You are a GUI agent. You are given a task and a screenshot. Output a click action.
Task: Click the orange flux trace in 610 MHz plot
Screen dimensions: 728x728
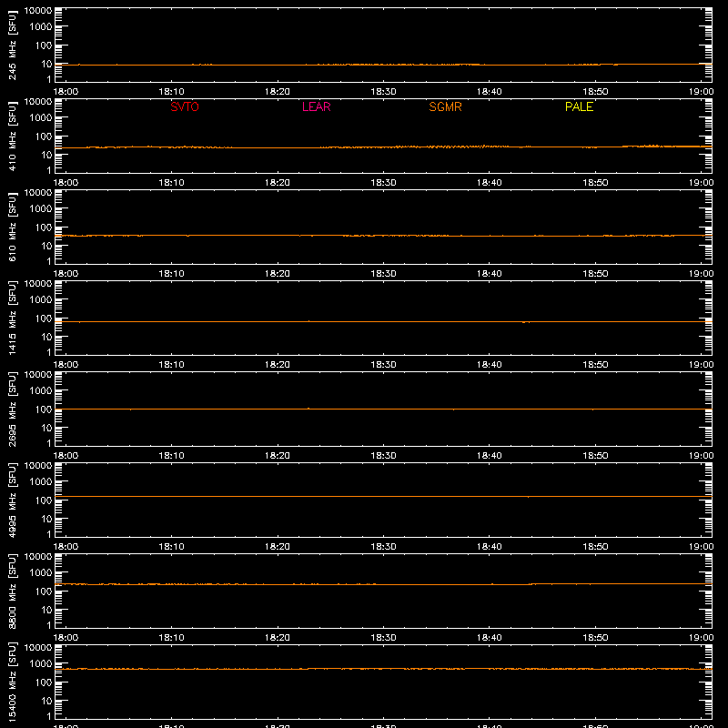click(383, 236)
